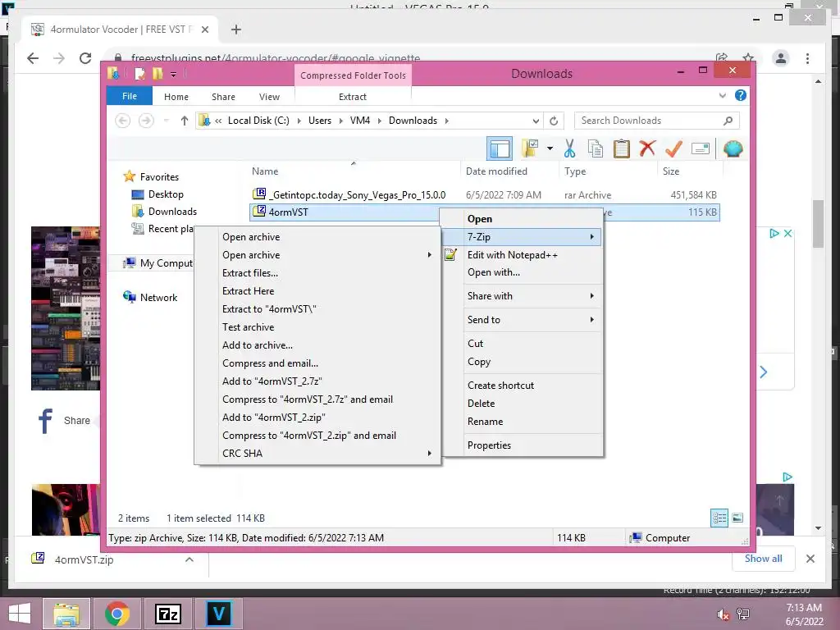Open the recent locations dropdown arrow
The height and width of the screenshot is (630, 840).
click(x=166, y=121)
